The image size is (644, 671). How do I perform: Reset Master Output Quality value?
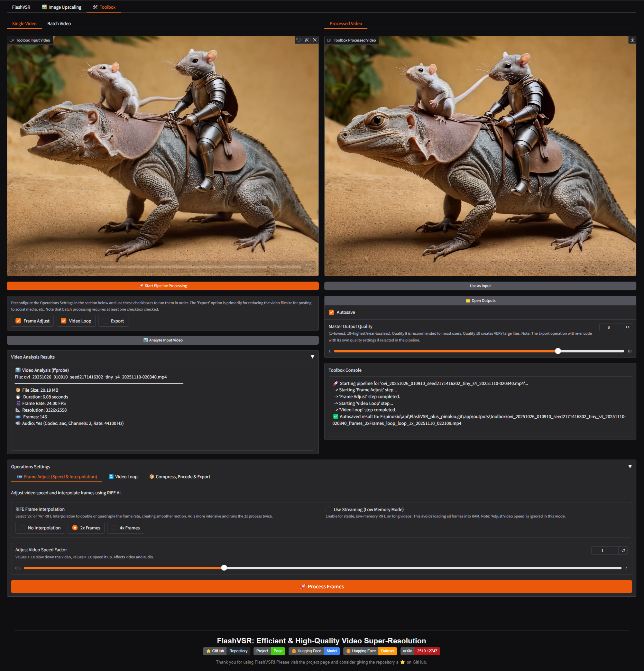tap(627, 327)
